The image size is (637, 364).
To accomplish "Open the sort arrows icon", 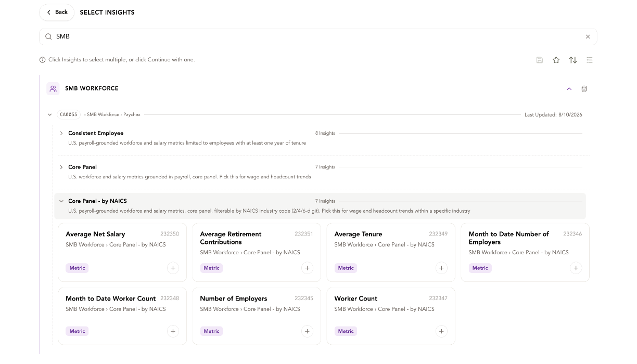I will [x=573, y=60].
